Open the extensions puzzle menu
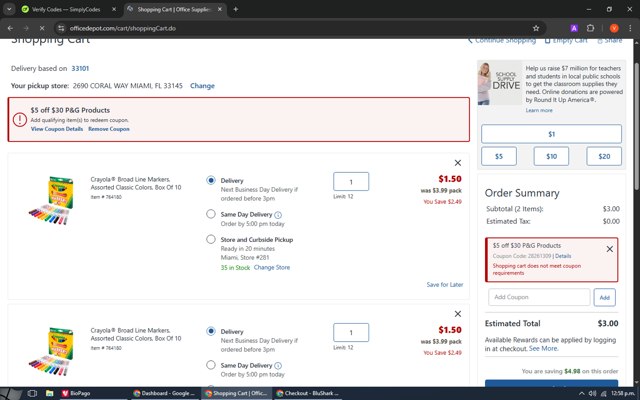This screenshot has height=400, width=640. click(x=590, y=28)
